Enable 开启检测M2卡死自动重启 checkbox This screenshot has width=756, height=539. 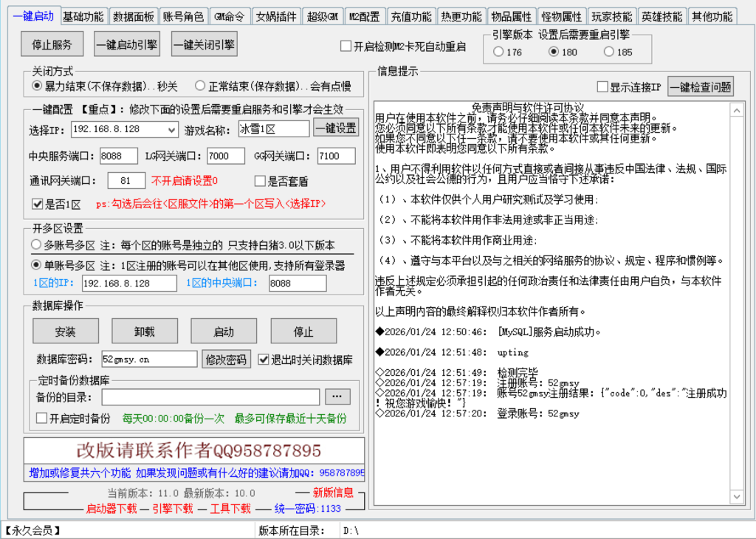tap(346, 46)
